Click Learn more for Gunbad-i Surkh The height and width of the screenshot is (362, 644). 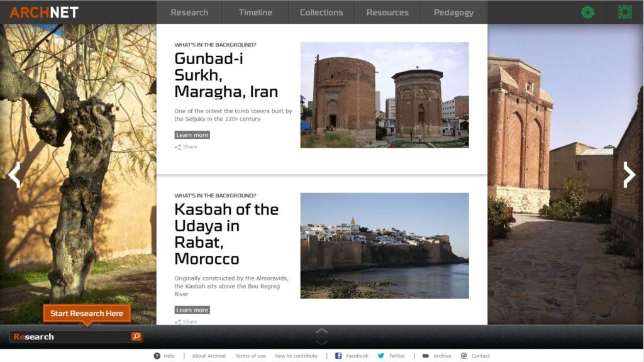click(192, 135)
